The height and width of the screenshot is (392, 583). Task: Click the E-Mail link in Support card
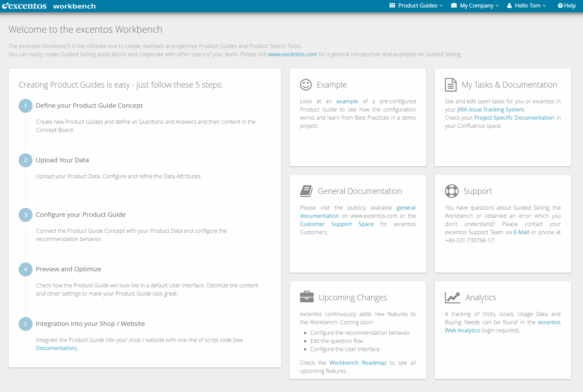[x=521, y=232]
